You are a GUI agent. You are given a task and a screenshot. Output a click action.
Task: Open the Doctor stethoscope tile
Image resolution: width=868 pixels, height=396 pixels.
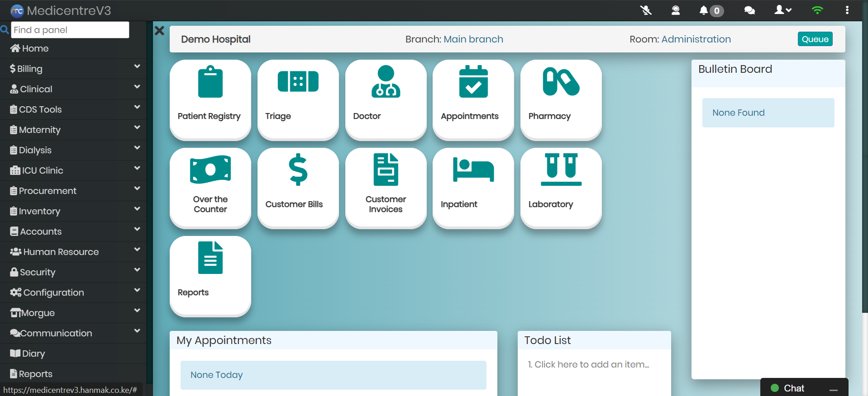[x=386, y=99]
